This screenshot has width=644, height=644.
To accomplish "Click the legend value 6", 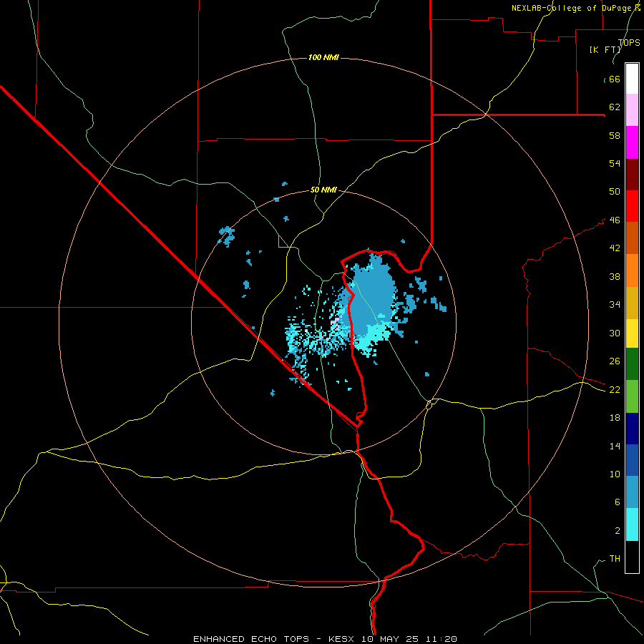I will point(617,502).
